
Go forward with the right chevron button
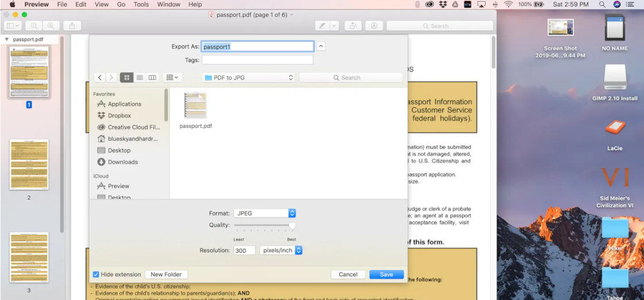click(x=111, y=77)
